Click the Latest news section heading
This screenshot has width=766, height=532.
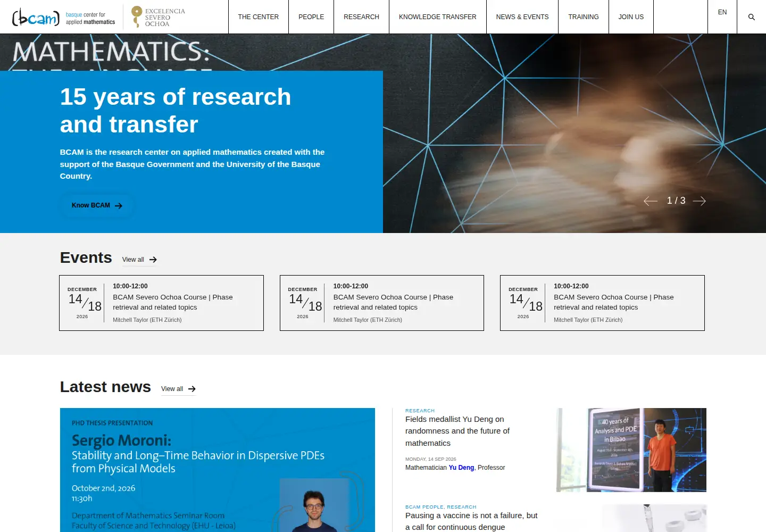[x=105, y=387]
